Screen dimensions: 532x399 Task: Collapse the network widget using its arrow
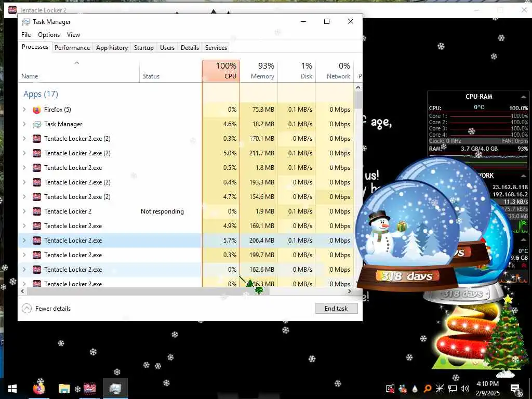[x=524, y=176]
